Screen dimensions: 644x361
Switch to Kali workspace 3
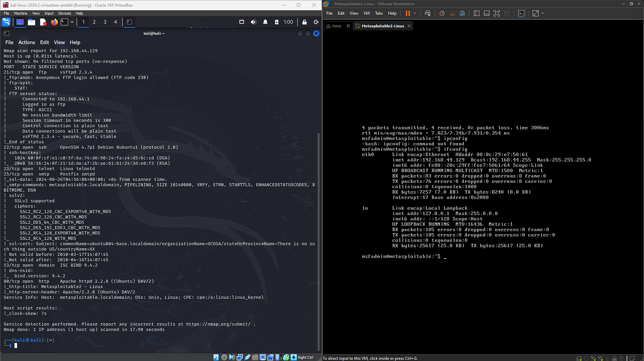pyautogui.click(x=105, y=22)
